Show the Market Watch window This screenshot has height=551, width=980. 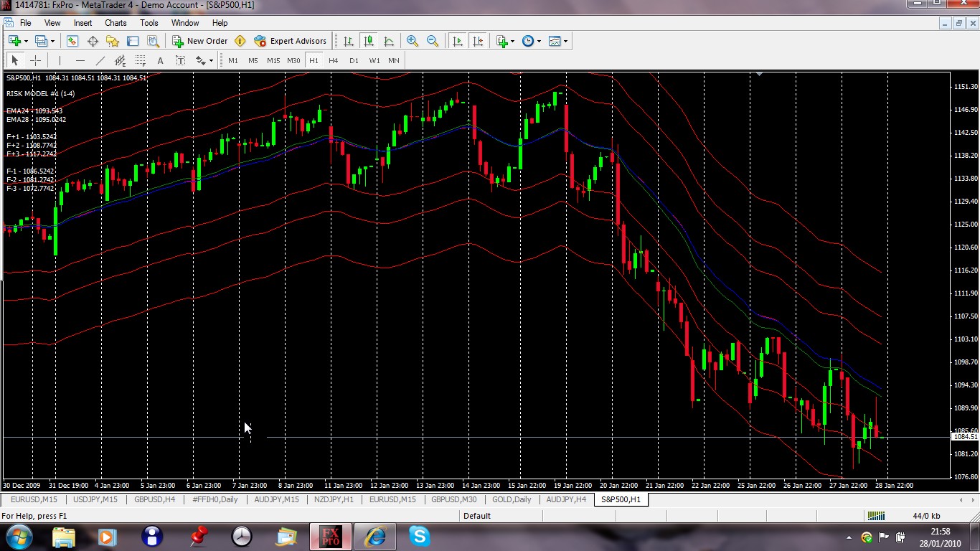pos(72,41)
